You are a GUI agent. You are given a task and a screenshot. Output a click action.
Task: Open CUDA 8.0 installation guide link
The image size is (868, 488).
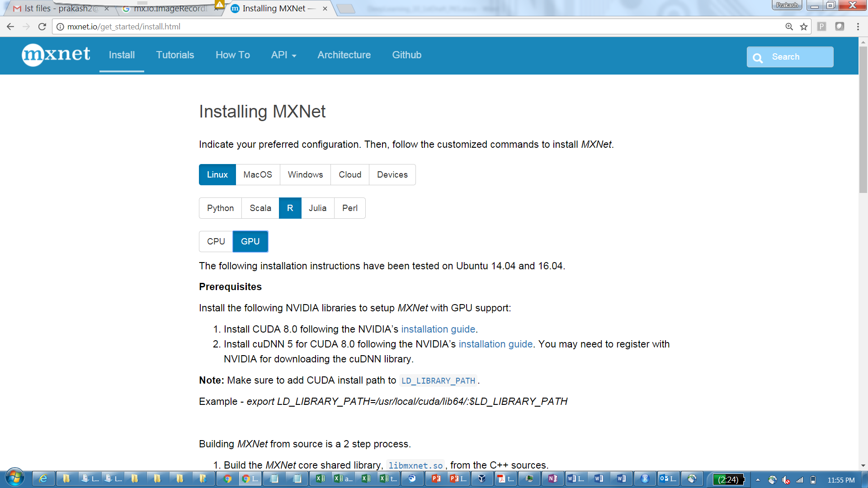click(x=438, y=329)
